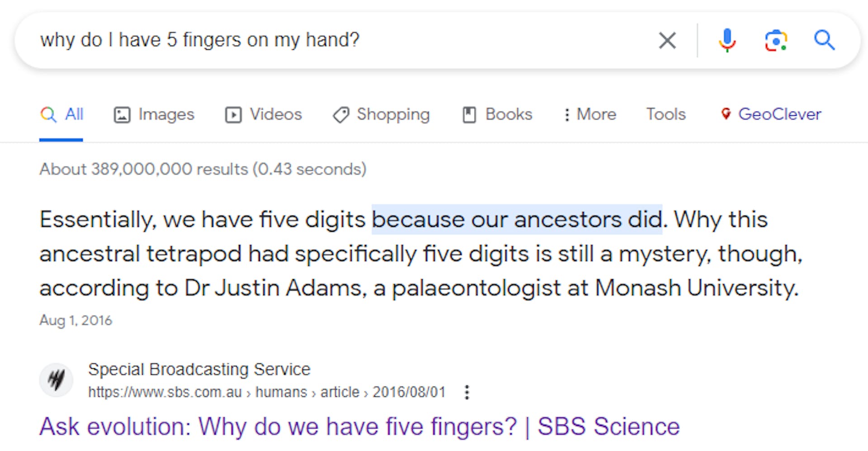Image resolution: width=868 pixels, height=451 pixels.
Task: Click the Videos tab play icon
Action: [233, 115]
